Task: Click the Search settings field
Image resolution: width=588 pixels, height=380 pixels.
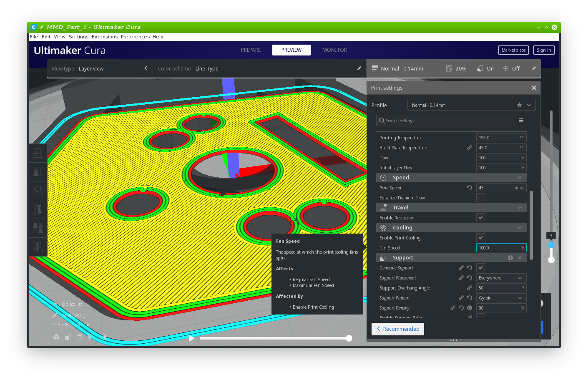Action: pyautogui.click(x=445, y=121)
